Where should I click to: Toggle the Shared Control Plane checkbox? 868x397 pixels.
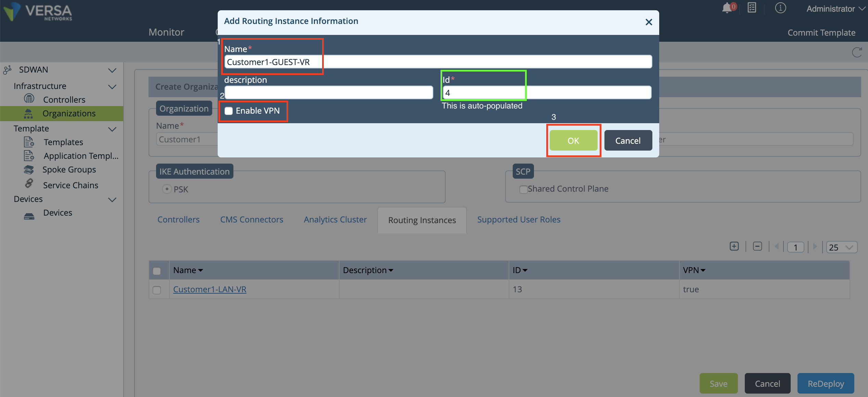pos(523,189)
